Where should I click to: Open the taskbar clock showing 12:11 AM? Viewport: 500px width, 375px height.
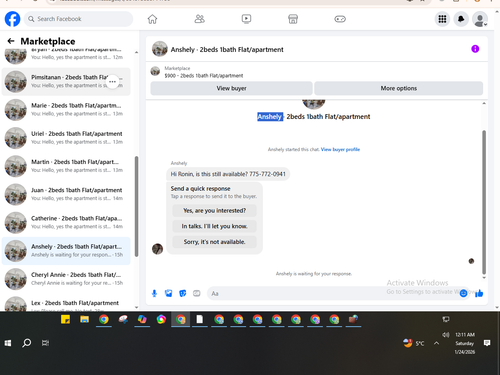point(465,343)
